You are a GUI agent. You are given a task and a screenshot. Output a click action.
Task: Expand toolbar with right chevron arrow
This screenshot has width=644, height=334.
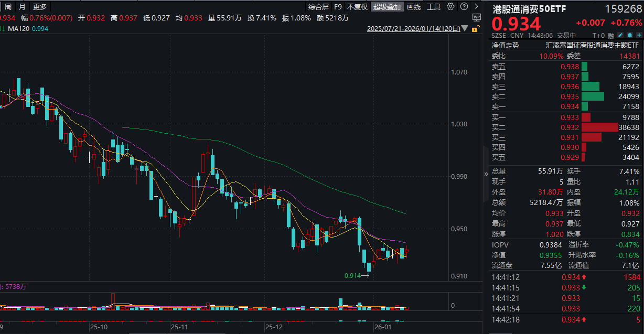click(x=476, y=7)
